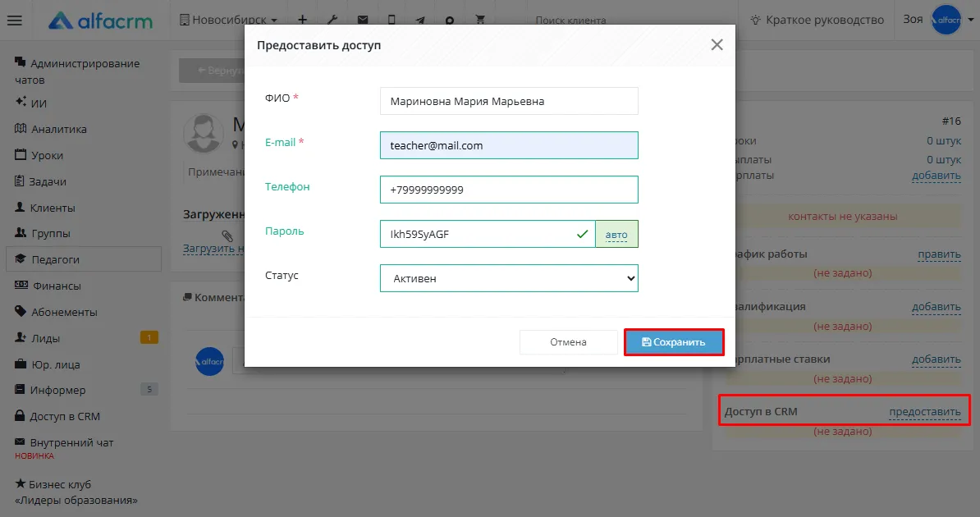The height and width of the screenshot is (517, 980).
Task: Open Информер in sidebar
Action: [x=50, y=390]
